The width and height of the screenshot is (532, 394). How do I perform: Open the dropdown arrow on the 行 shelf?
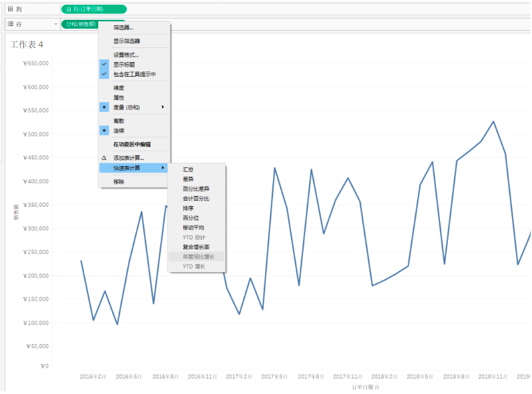coord(55,24)
